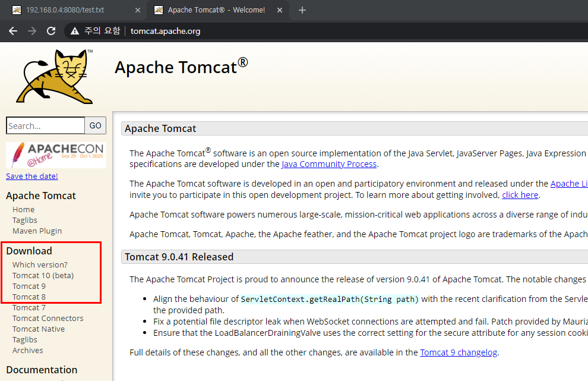
Task: Click the Apache Tomcat® page title
Action: point(182,67)
